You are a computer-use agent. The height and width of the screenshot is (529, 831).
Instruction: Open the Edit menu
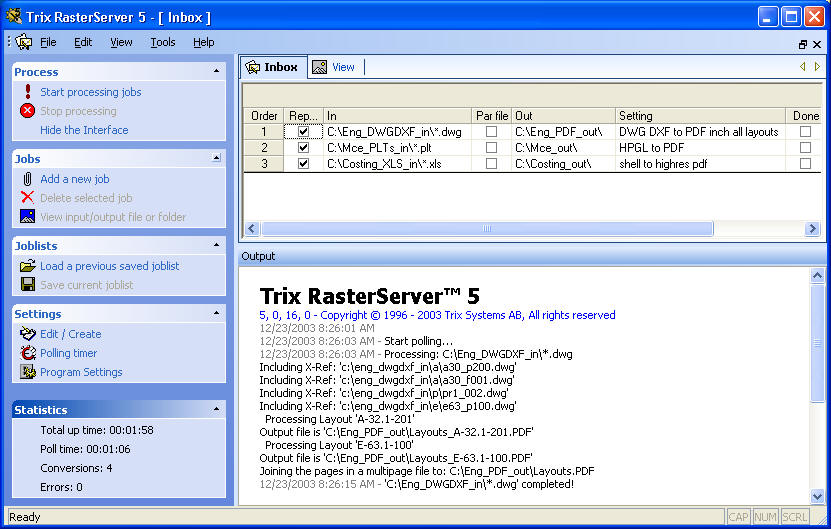83,42
